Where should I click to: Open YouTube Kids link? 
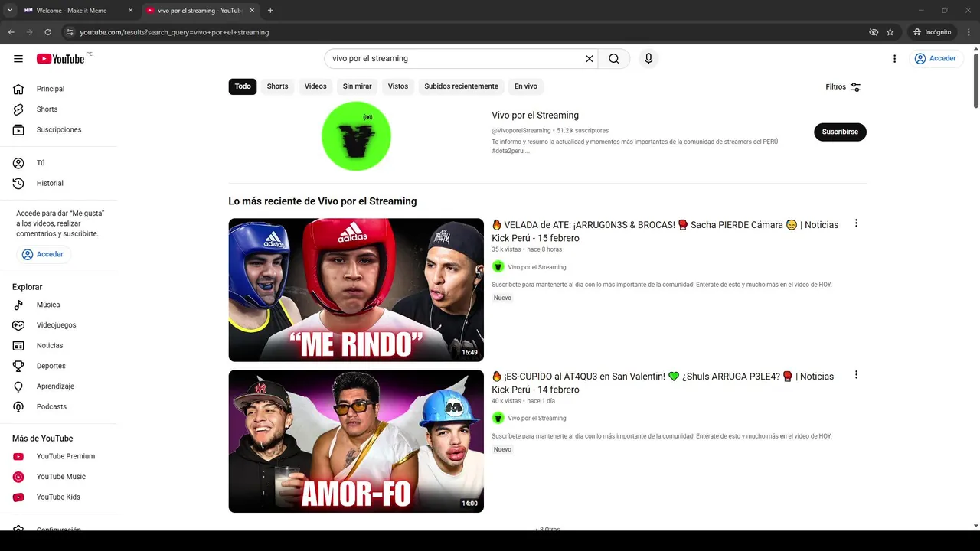pos(58,497)
